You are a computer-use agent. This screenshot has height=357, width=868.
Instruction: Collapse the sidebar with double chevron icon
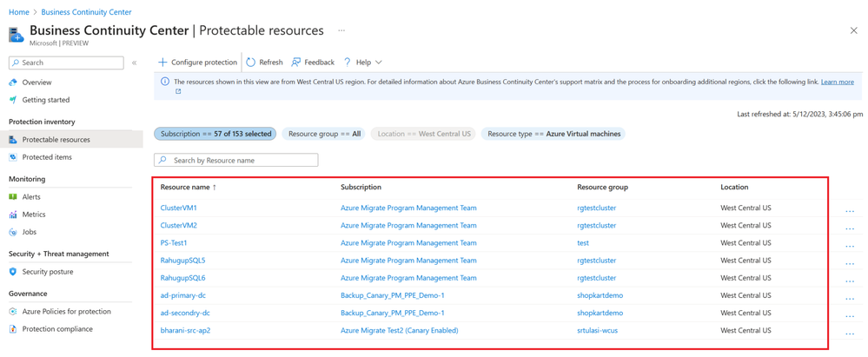[134, 63]
